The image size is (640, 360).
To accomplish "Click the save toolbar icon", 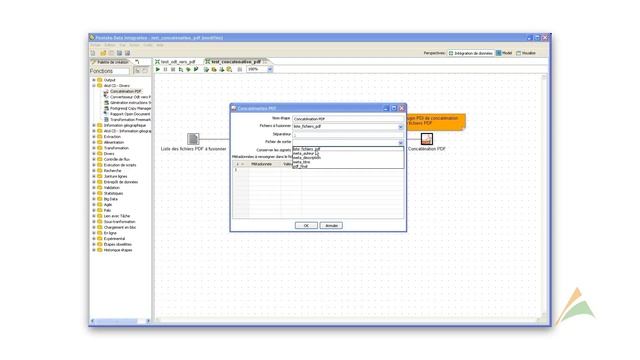I will [119, 53].
